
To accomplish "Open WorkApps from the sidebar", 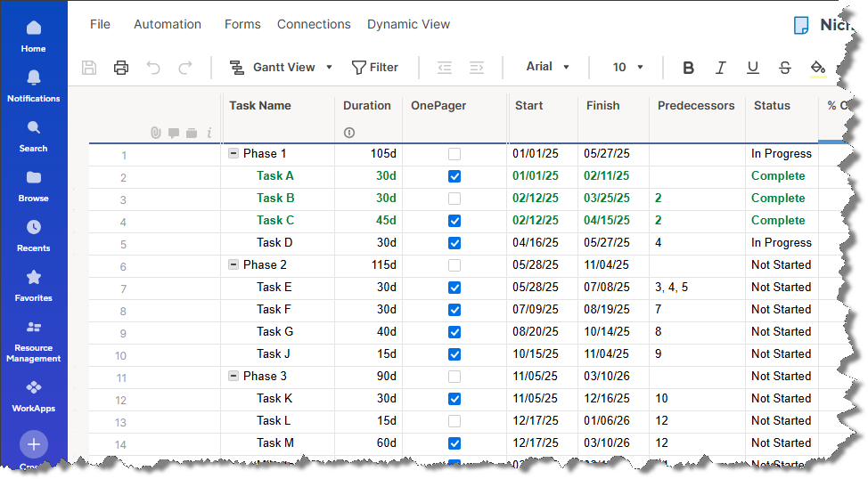I will 34,395.
